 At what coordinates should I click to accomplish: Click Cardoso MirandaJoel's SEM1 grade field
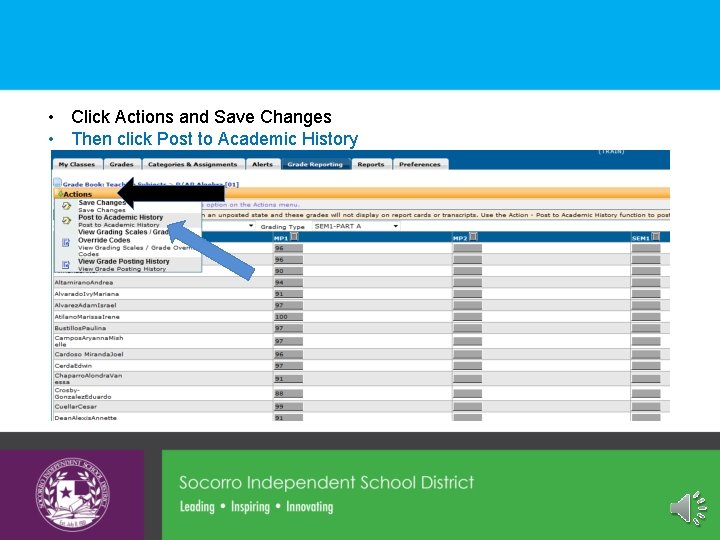point(646,354)
